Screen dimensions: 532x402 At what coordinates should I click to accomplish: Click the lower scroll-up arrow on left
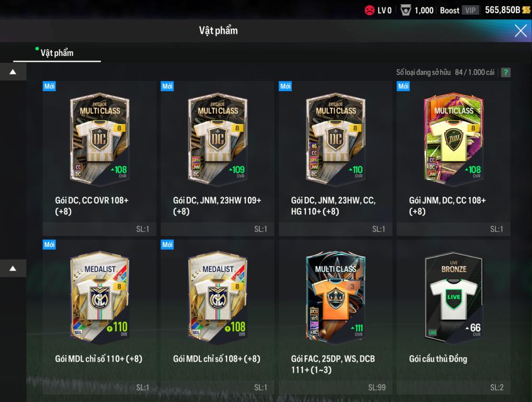[x=13, y=268]
